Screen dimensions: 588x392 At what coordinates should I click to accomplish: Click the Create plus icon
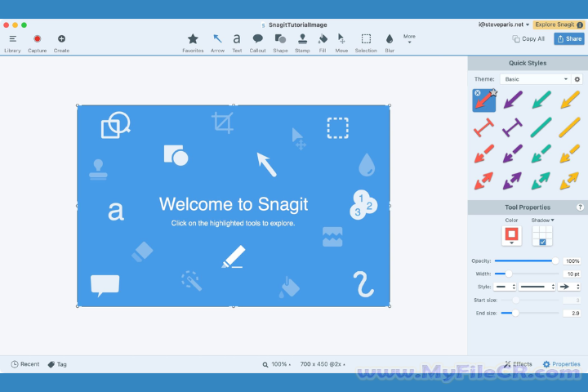click(61, 43)
